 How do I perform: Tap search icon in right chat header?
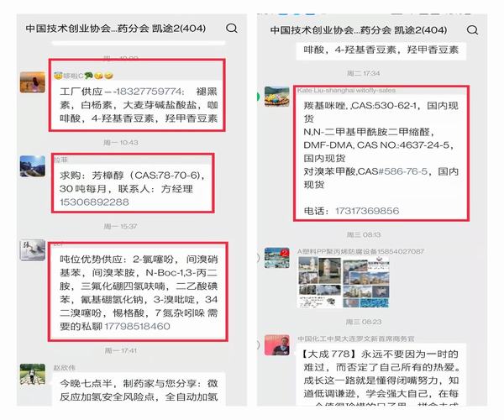pos(472,30)
